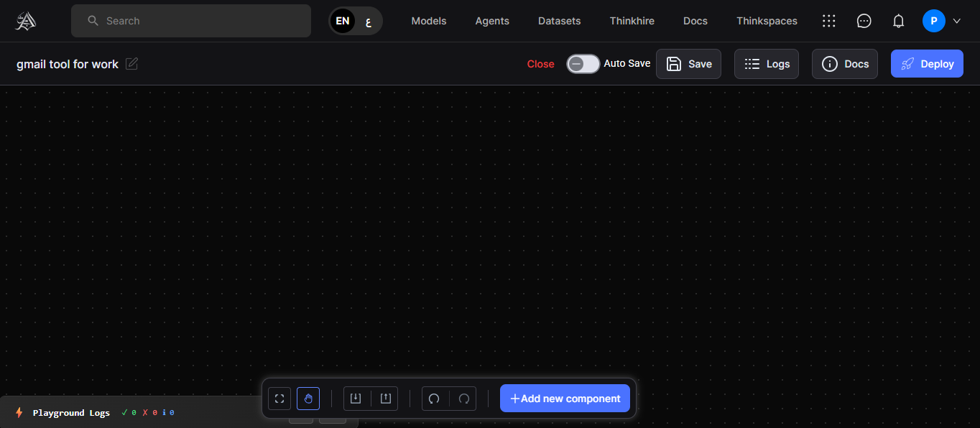Focus the Search input field
Screen dimensions: 980x428
click(x=201, y=21)
